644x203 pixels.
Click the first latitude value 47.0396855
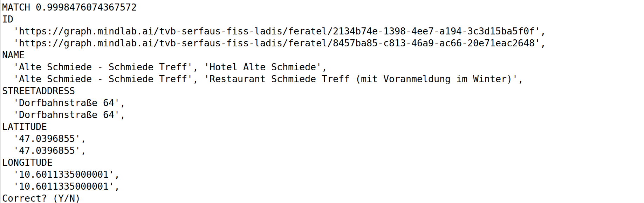pos(47,139)
